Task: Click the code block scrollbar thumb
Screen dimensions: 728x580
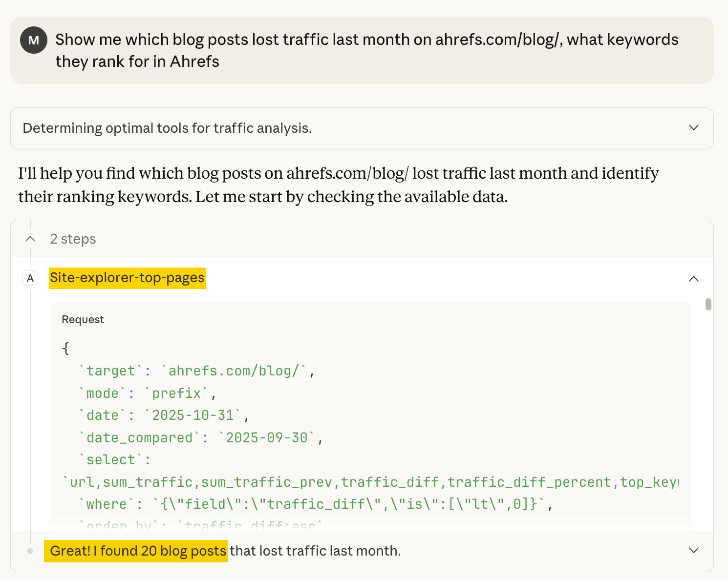Action: coord(708,305)
